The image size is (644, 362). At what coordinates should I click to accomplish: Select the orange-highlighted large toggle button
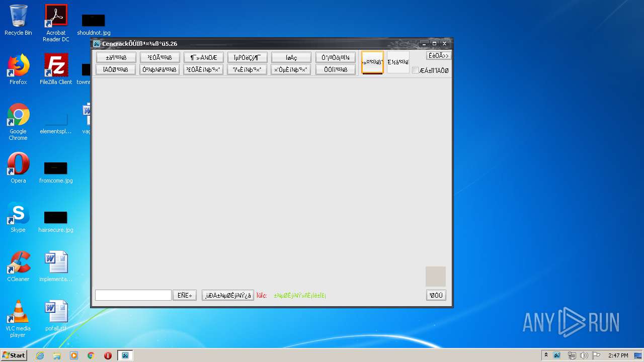coord(372,62)
